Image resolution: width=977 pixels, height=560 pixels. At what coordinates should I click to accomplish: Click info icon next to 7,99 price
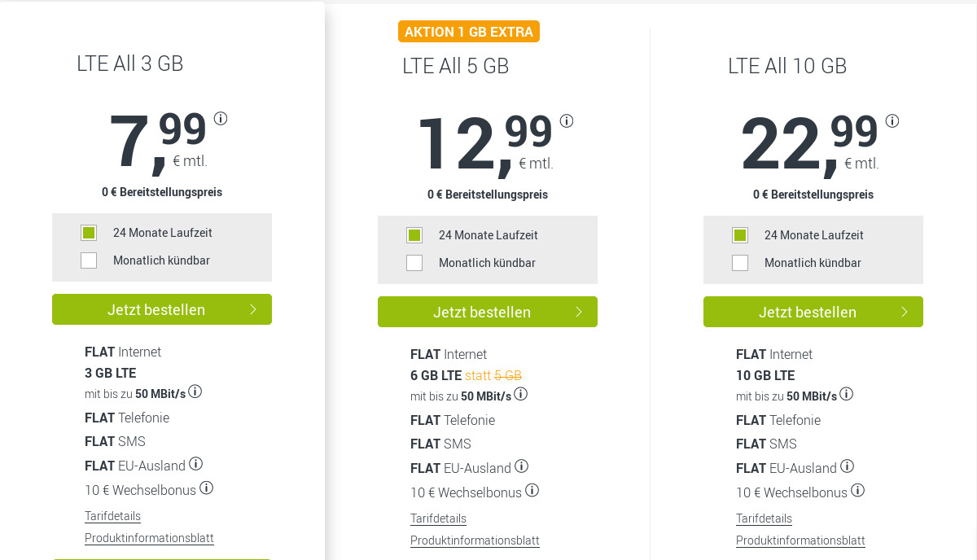221,119
